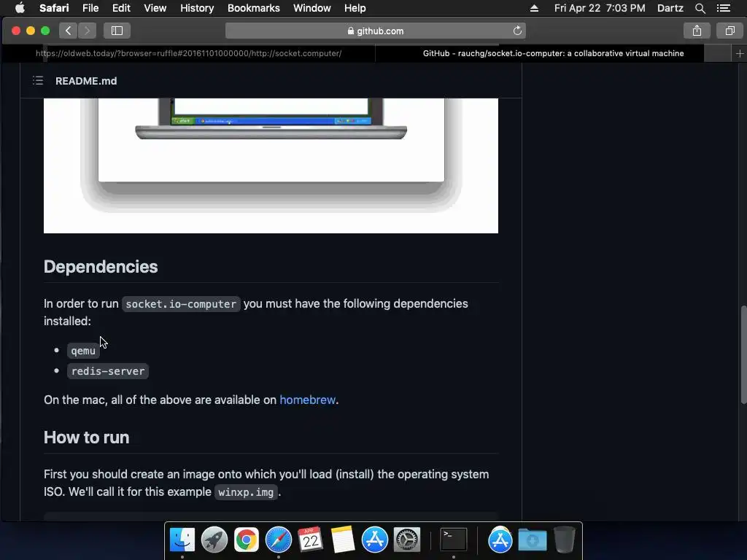747x560 pixels.
Task: Toggle the Safari sidebar button
Action: [x=117, y=31]
